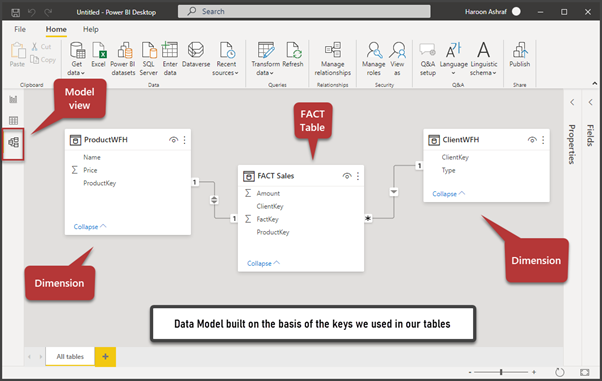Collapse the ProductWFH table card

point(90,227)
